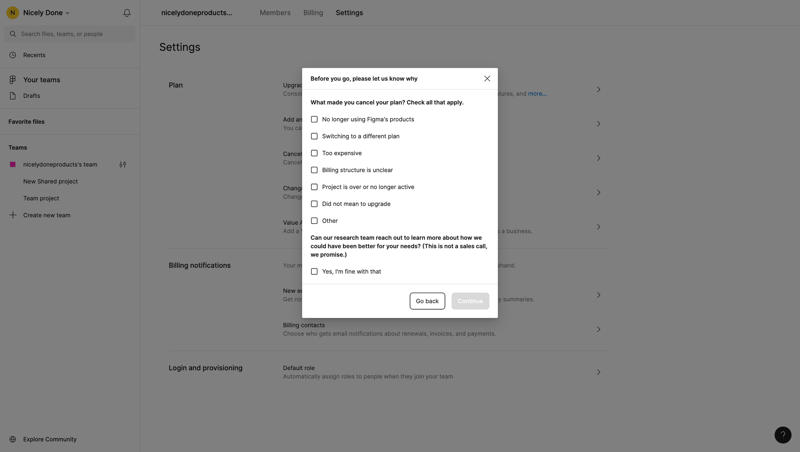Screen dimensions: 800x452
Task: Tick the Too expensive checkbox
Action: 314,153
